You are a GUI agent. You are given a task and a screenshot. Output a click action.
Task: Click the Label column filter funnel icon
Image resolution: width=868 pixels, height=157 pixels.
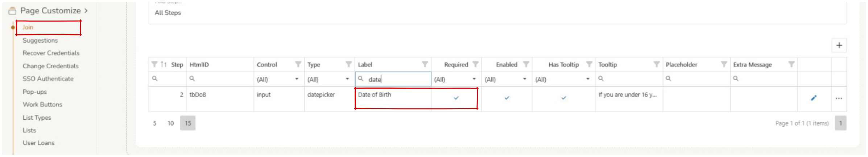click(x=425, y=64)
